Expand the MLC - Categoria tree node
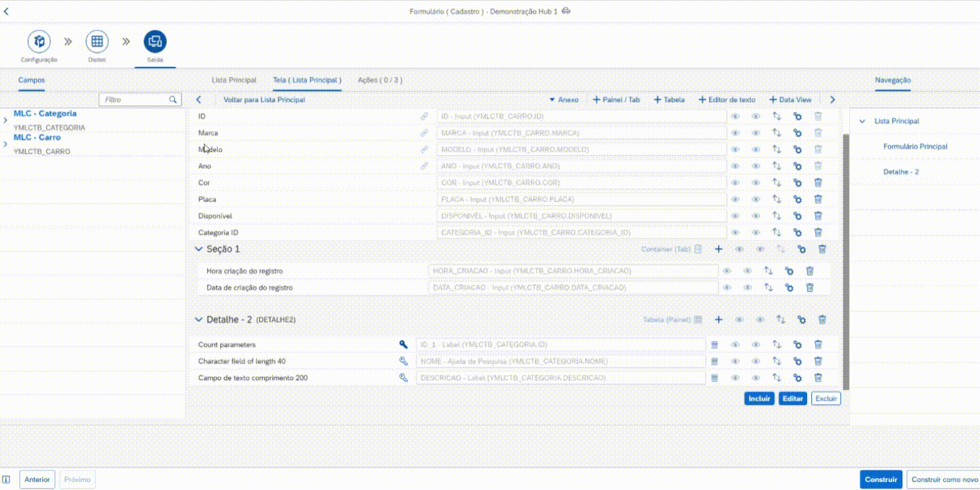The width and height of the screenshot is (980, 490). (5, 120)
